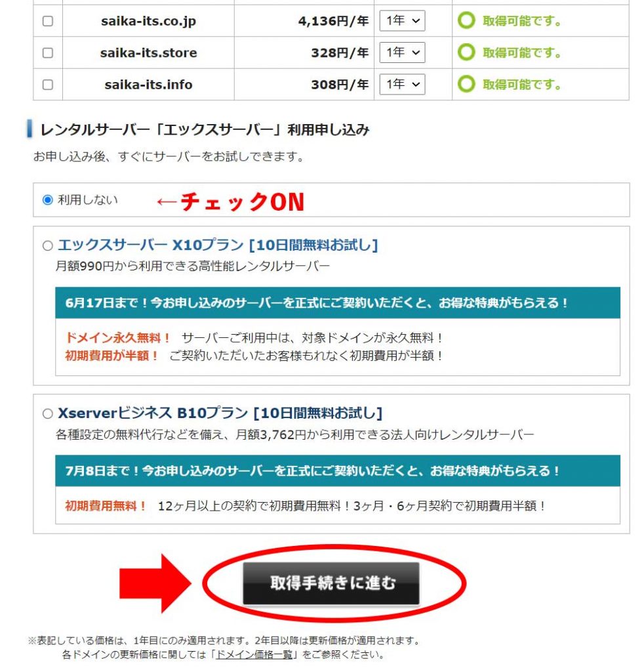Click the 308円/年 price
This screenshot has height=672, width=644.
point(340,85)
